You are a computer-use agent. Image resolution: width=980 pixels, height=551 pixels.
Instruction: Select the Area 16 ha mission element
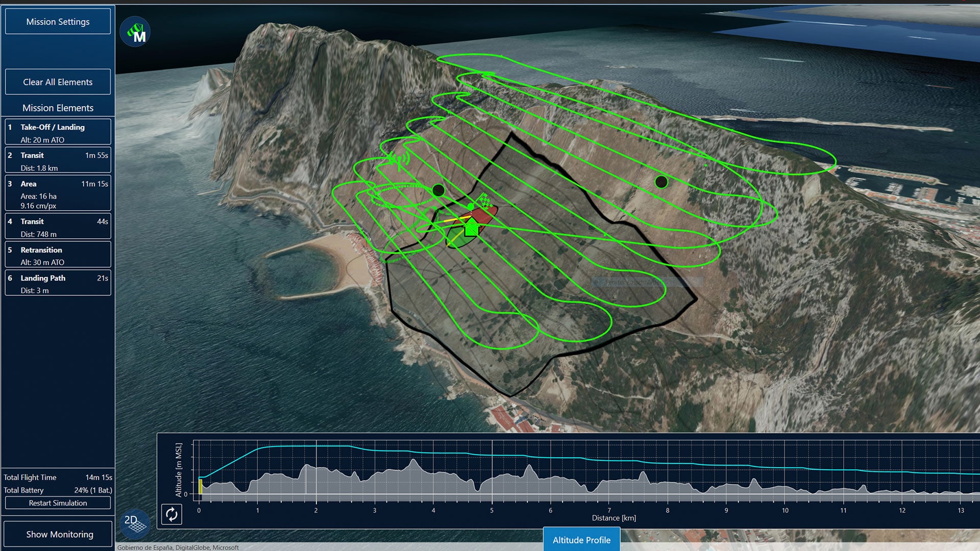(x=58, y=194)
